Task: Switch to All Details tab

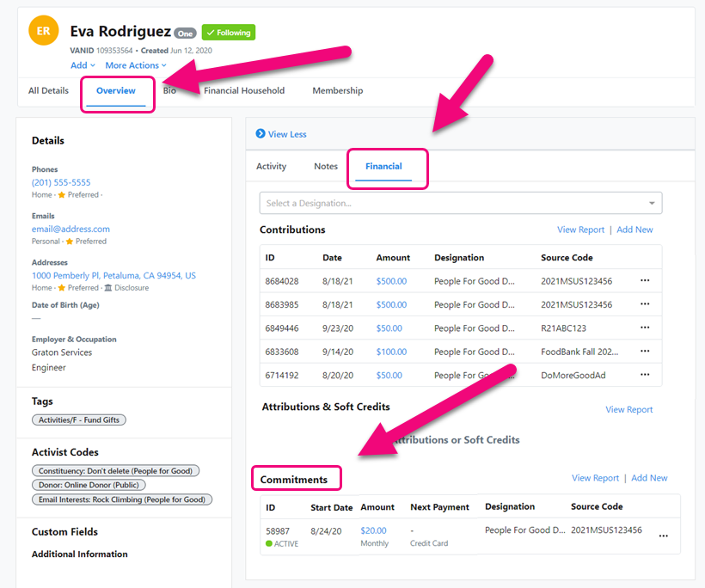Action: 48,90
